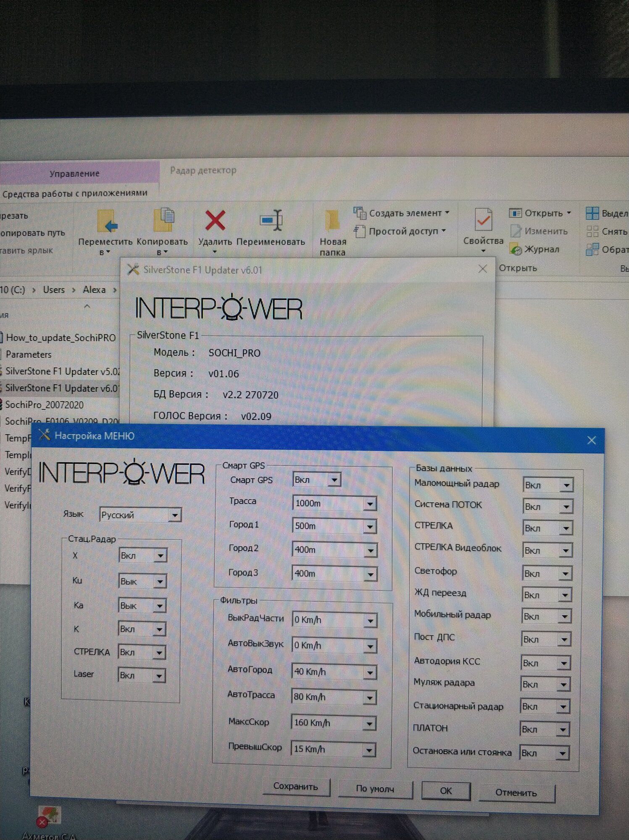Create a new folder with Новая папка

tap(332, 221)
